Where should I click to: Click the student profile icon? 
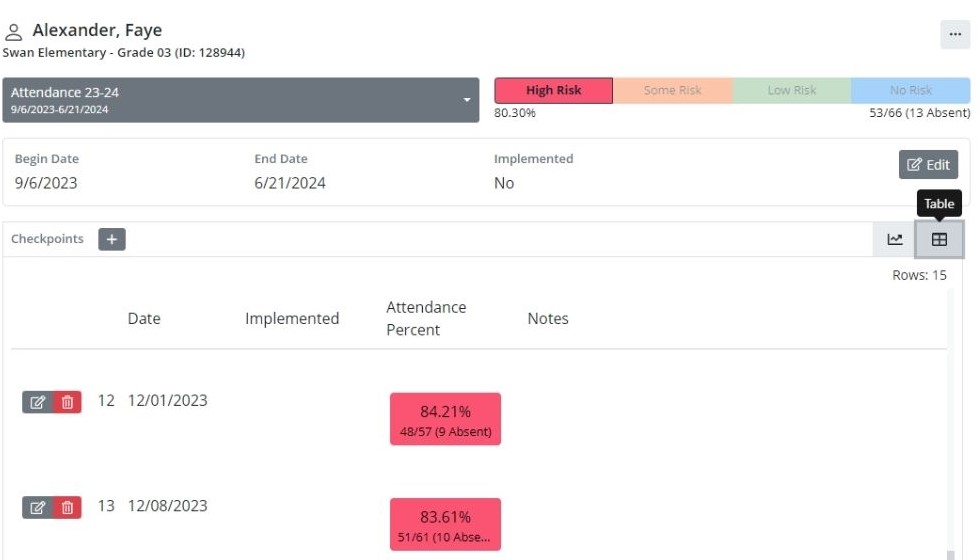(x=14, y=31)
